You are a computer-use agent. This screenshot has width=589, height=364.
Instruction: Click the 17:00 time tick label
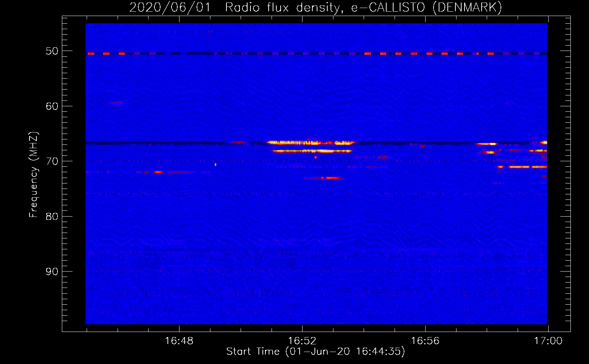548,341
